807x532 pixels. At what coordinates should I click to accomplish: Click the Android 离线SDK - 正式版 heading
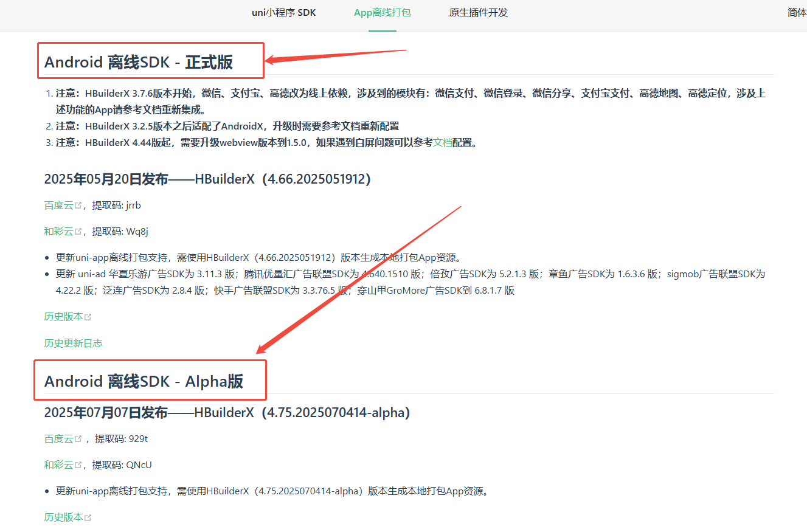pos(139,62)
